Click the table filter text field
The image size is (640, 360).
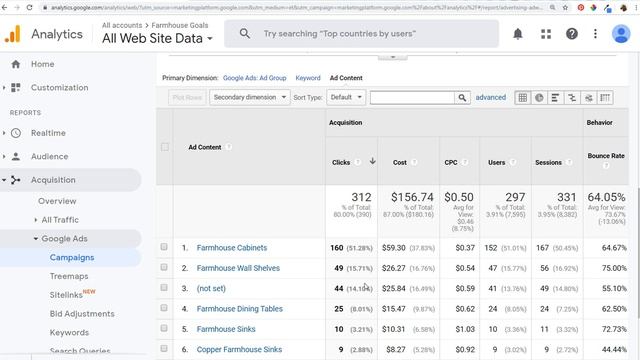coord(412,98)
